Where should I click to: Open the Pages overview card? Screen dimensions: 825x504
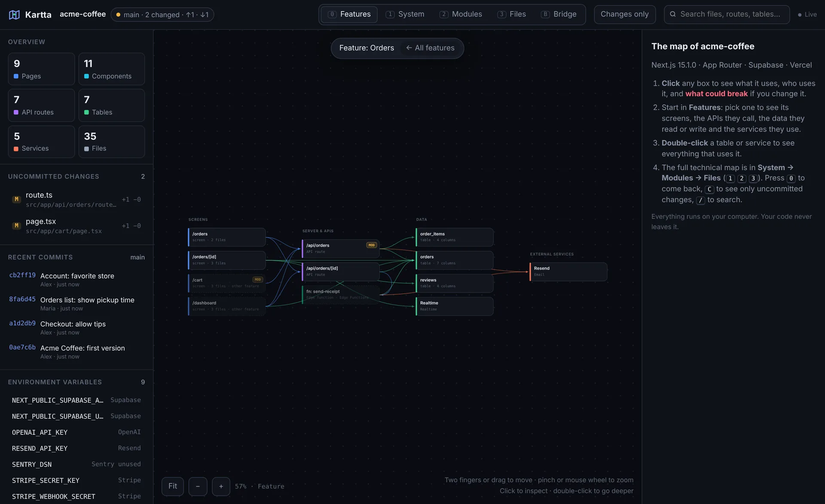click(41, 69)
